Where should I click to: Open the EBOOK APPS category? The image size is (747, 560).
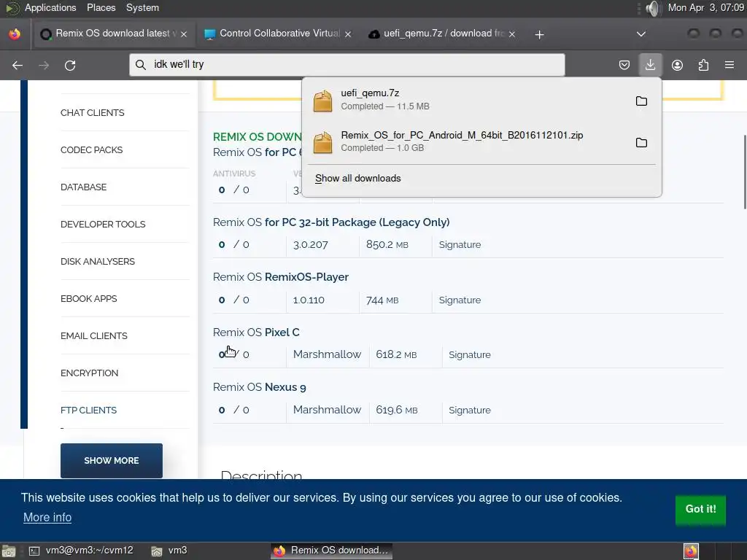88,298
